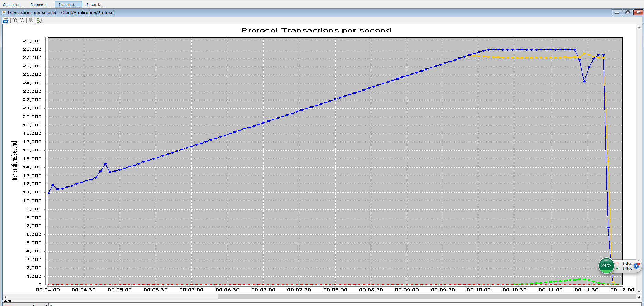The width and height of the screenshot is (644, 306).
Task: Restore the Transactions per second window
Action: [x=627, y=12]
